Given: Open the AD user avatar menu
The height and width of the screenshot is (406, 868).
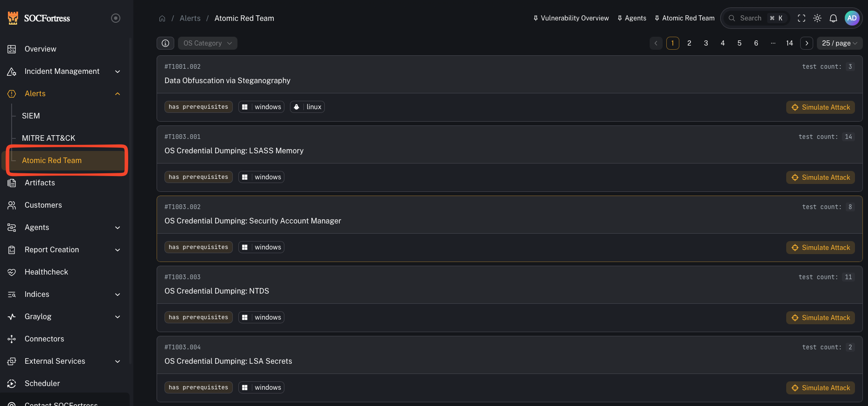Looking at the screenshot, I should point(852,18).
